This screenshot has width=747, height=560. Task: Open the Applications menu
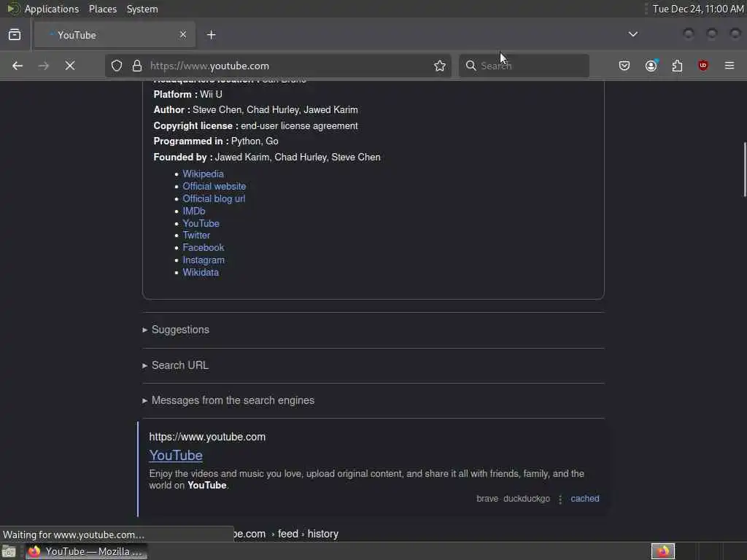click(x=52, y=9)
